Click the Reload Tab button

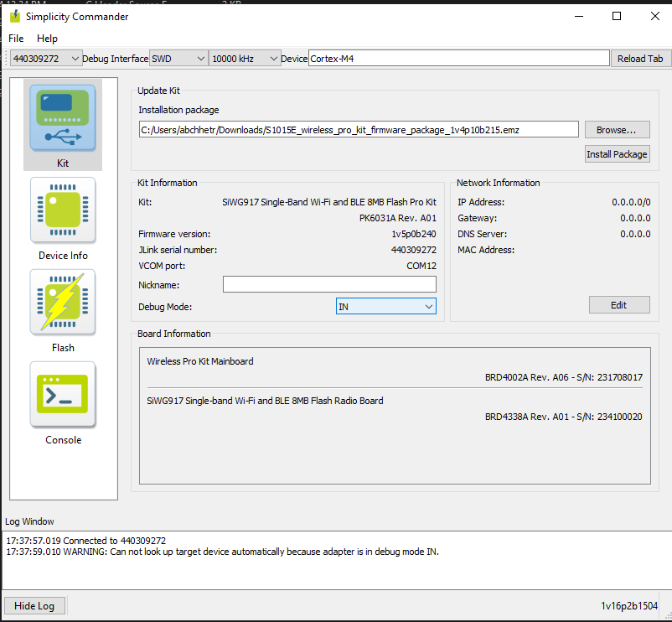click(641, 58)
